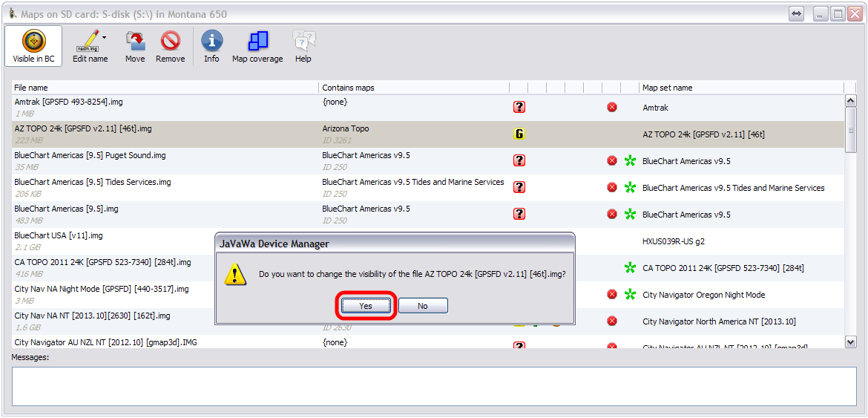Confirm with Yes in the dialog
Image resolution: width=868 pixels, height=418 pixels.
click(x=366, y=306)
